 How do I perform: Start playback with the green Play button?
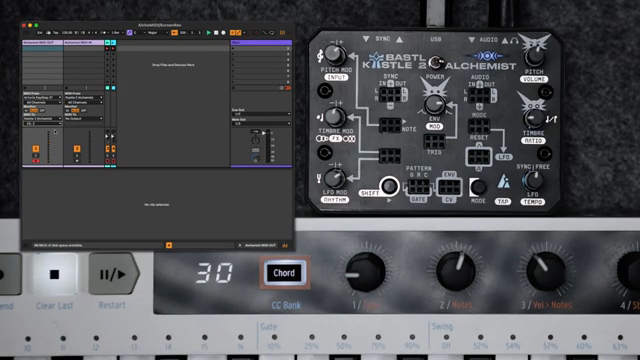tap(209, 33)
